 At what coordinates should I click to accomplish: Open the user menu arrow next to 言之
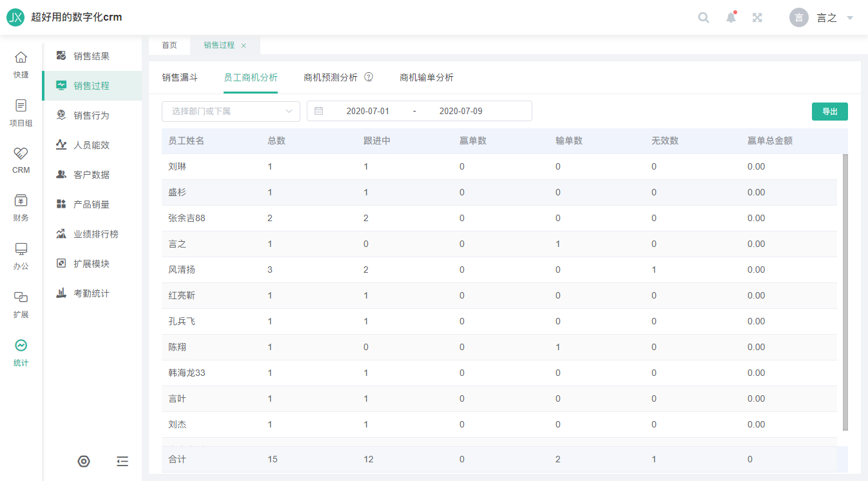click(850, 18)
